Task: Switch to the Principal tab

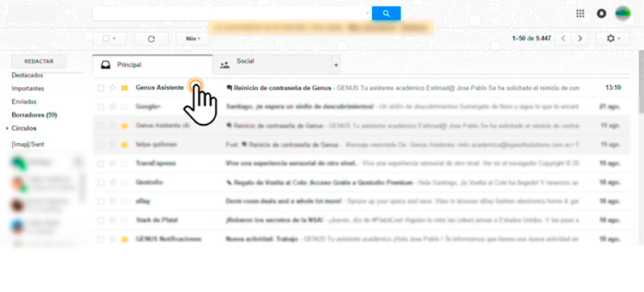Action: pos(153,65)
